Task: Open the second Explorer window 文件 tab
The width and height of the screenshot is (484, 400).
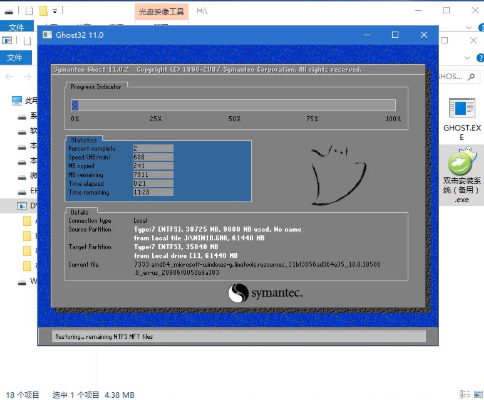Action: coord(15,57)
